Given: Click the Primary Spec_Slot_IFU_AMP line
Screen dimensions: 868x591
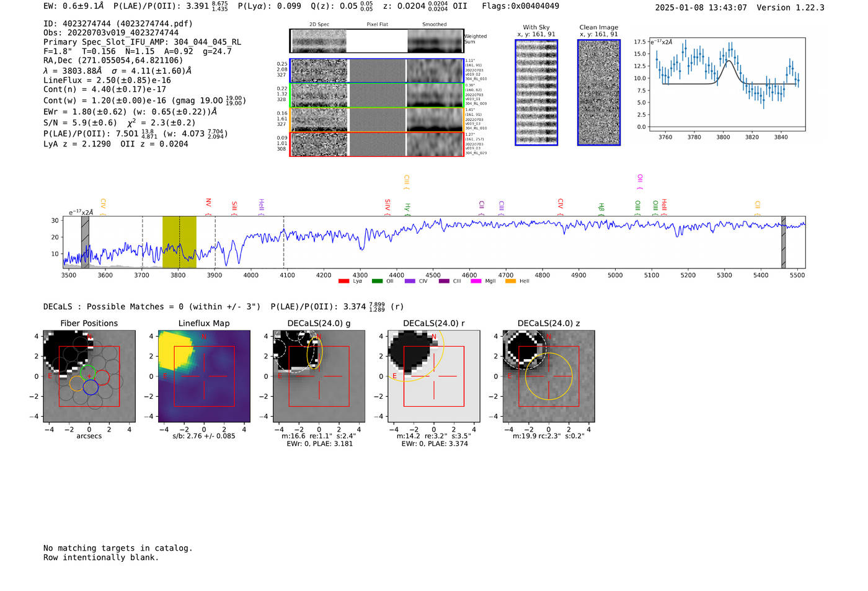Looking at the screenshot, I should pyautogui.click(x=142, y=42).
